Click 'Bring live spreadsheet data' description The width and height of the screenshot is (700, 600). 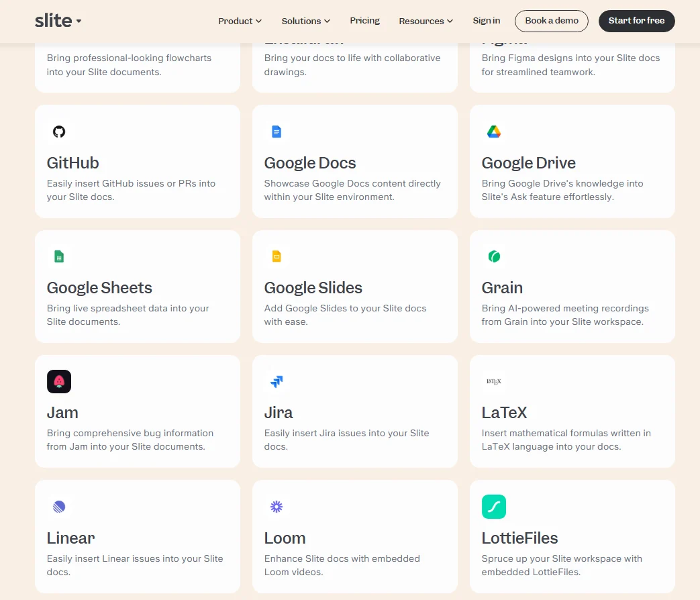pos(128,315)
